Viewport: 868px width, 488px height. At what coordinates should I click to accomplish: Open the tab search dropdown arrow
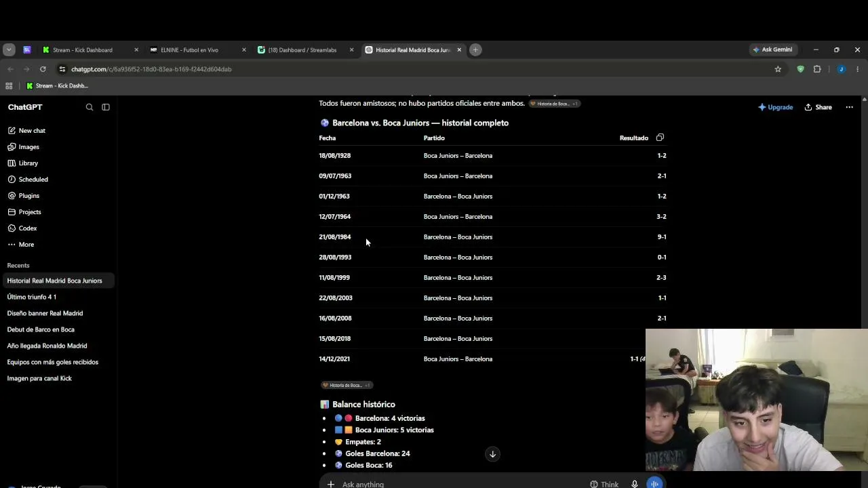click(x=9, y=49)
